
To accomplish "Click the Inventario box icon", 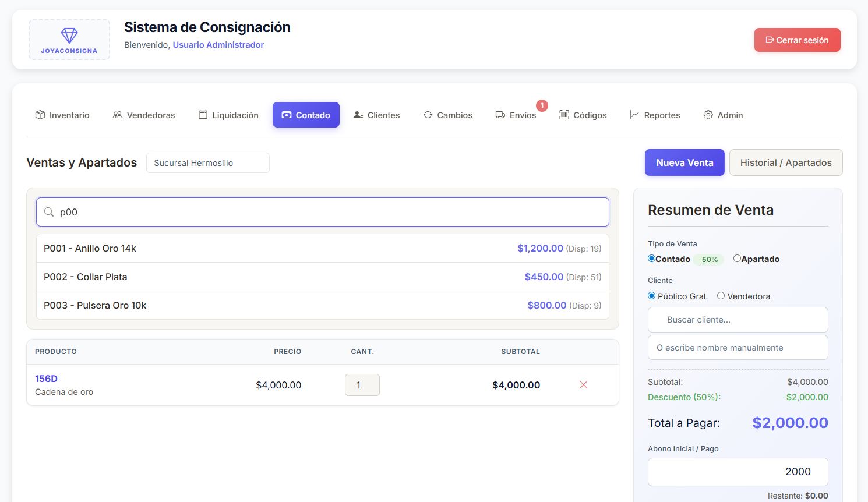I will (40, 115).
